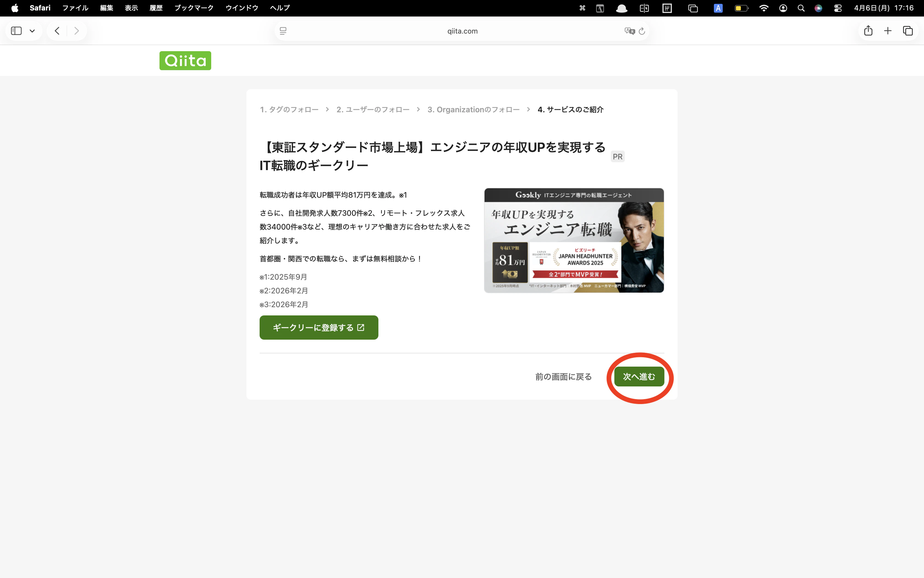The width and height of the screenshot is (924, 578).
Task: Go back to the previous page
Action: pyautogui.click(x=57, y=31)
